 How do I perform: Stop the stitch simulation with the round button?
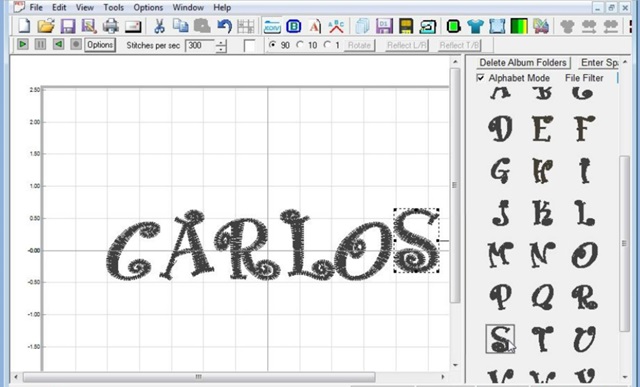click(76, 44)
